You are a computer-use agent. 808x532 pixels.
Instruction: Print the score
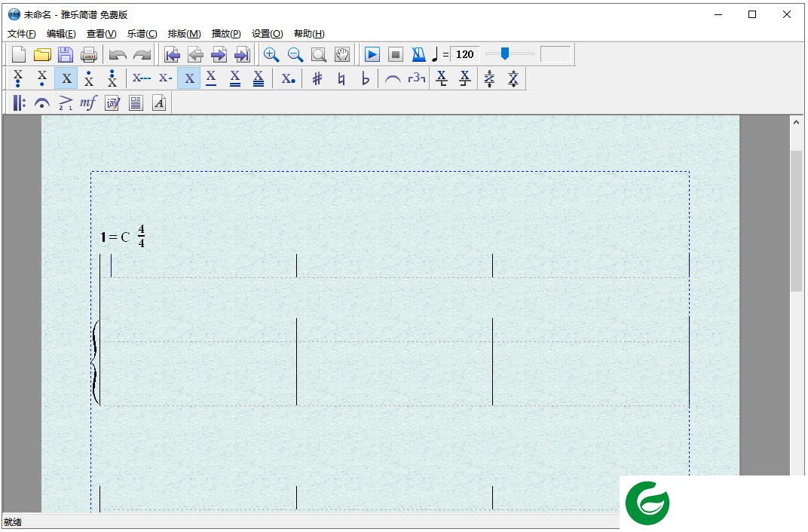click(89, 54)
